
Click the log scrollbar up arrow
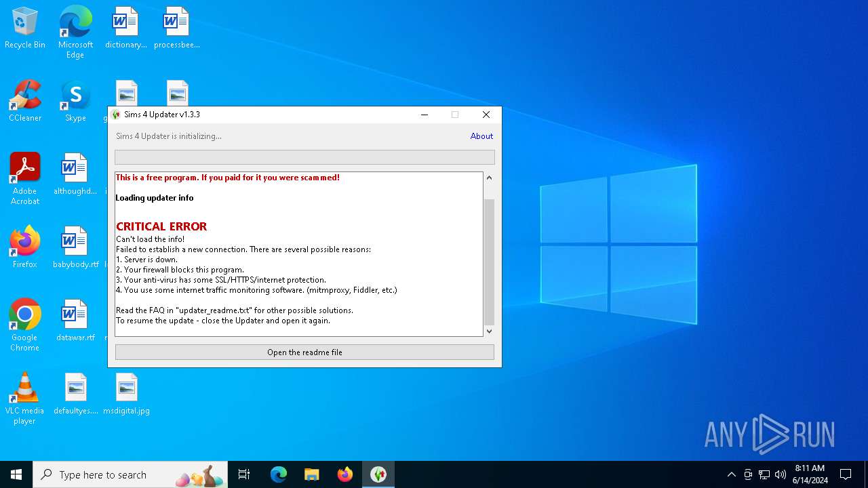click(x=489, y=178)
